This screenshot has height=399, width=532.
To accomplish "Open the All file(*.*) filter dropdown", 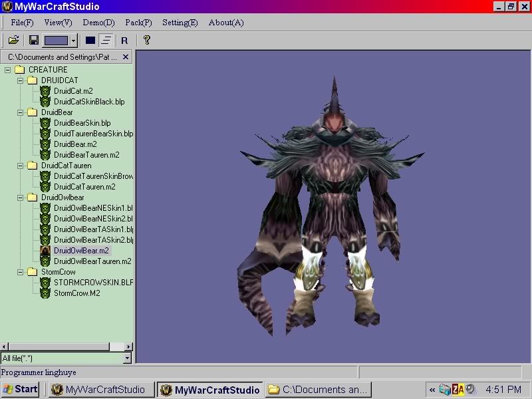I will tap(127, 358).
